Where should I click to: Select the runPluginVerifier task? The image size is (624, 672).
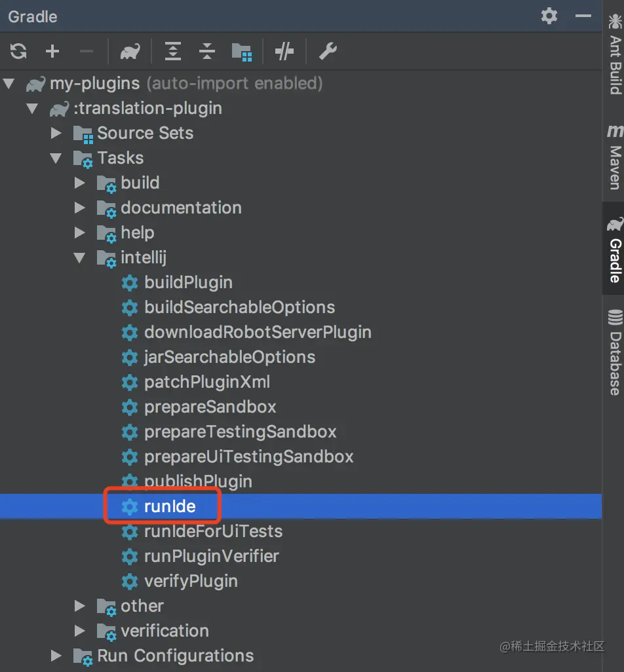tap(212, 556)
